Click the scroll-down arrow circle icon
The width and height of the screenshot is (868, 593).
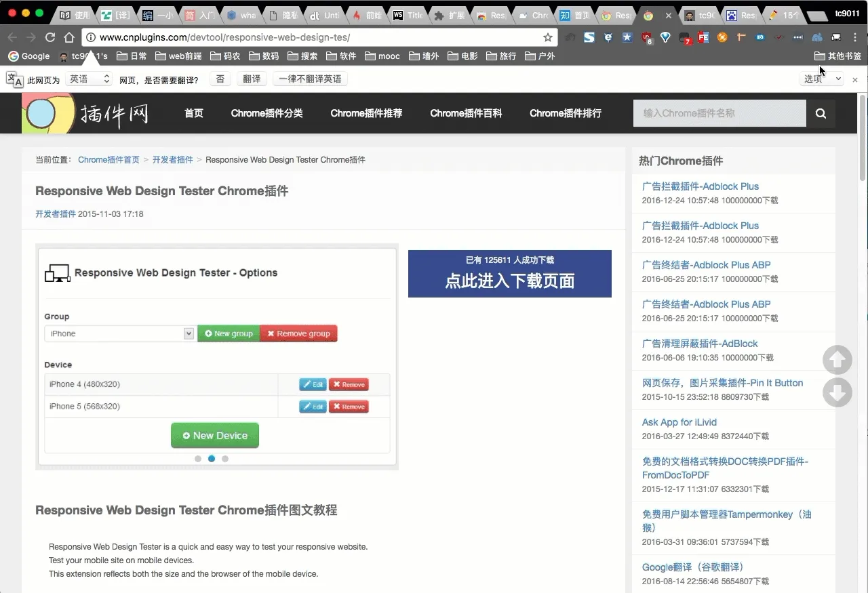click(837, 392)
